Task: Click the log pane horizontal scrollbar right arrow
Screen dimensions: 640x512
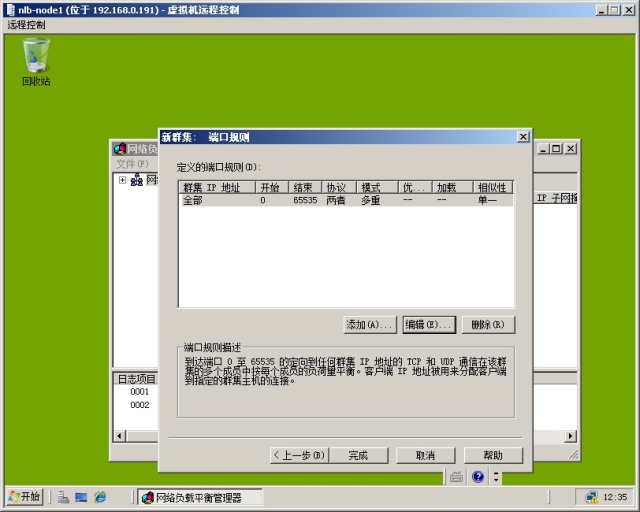Action: pyautogui.click(x=571, y=436)
